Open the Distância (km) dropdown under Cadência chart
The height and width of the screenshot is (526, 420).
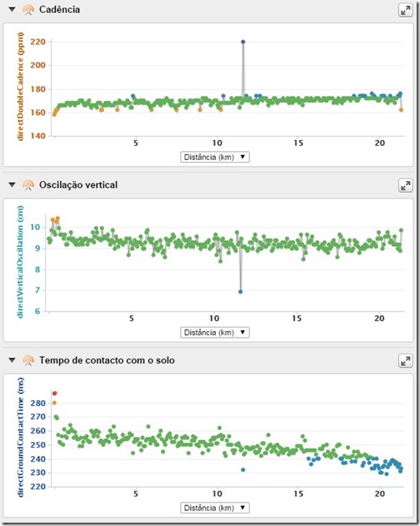(x=215, y=157)
